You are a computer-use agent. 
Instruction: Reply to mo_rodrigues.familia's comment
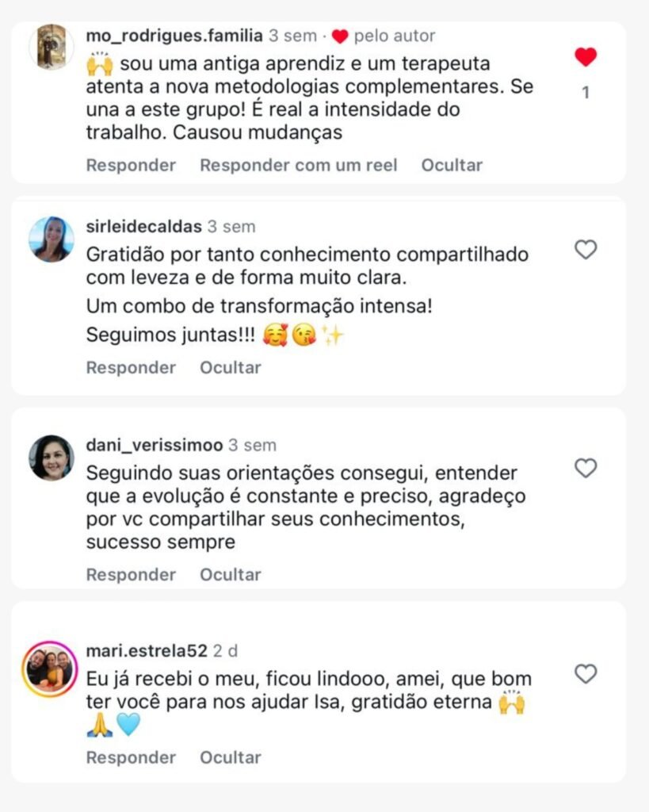(x=131, y=165)
